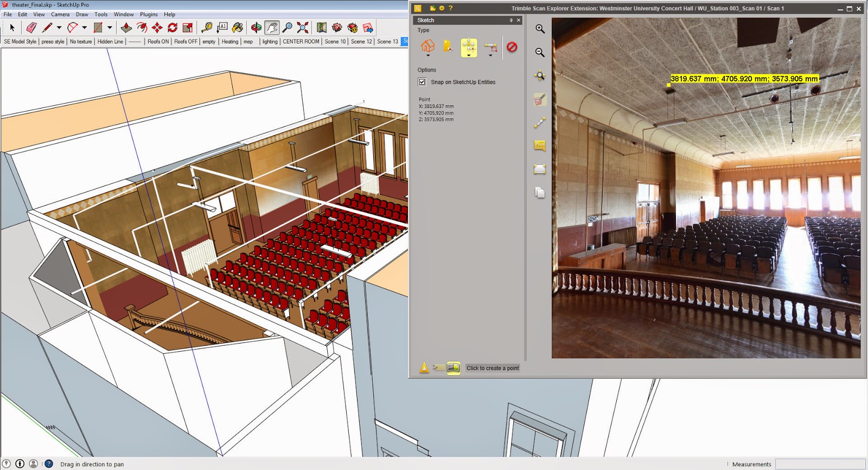
Task: Click the Scan Explorer zoom out magnifier
Action: click(540, 52)
